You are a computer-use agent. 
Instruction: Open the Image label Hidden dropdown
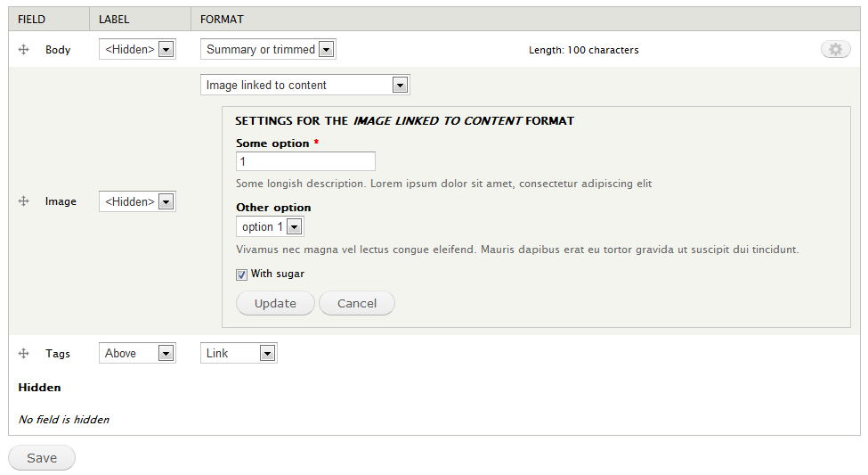tap(137, 201)
